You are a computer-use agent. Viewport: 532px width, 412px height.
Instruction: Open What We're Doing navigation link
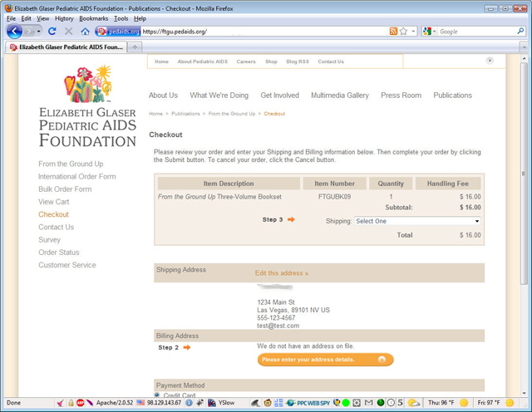point(219,96)
